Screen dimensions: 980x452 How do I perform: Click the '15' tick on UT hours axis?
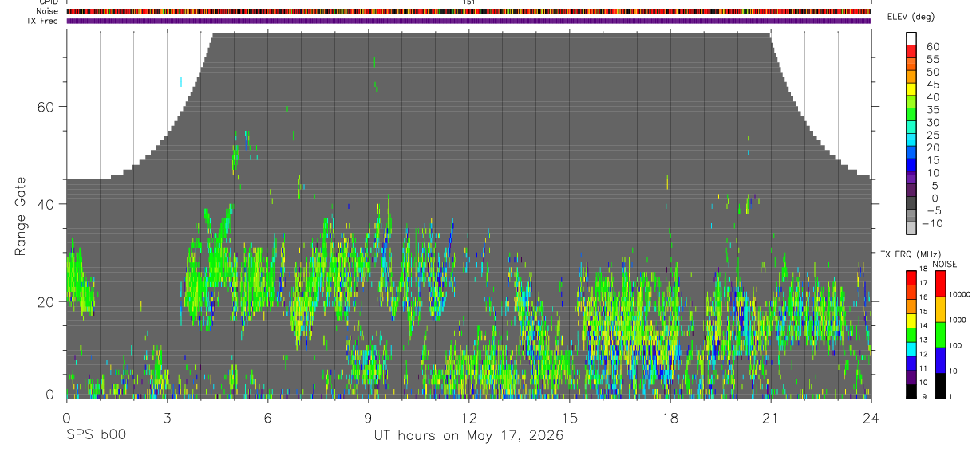[x=569, y=417]
